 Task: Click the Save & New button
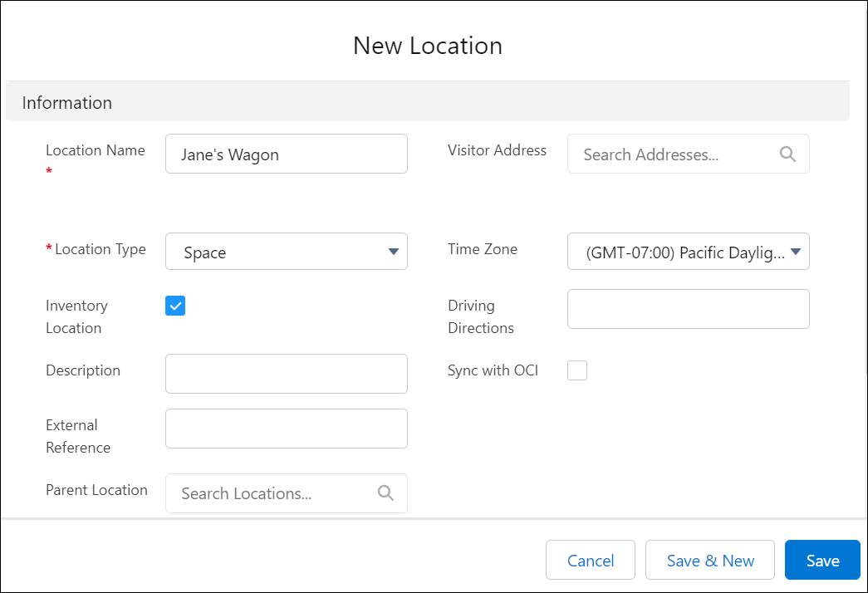(x=709, y=560)
